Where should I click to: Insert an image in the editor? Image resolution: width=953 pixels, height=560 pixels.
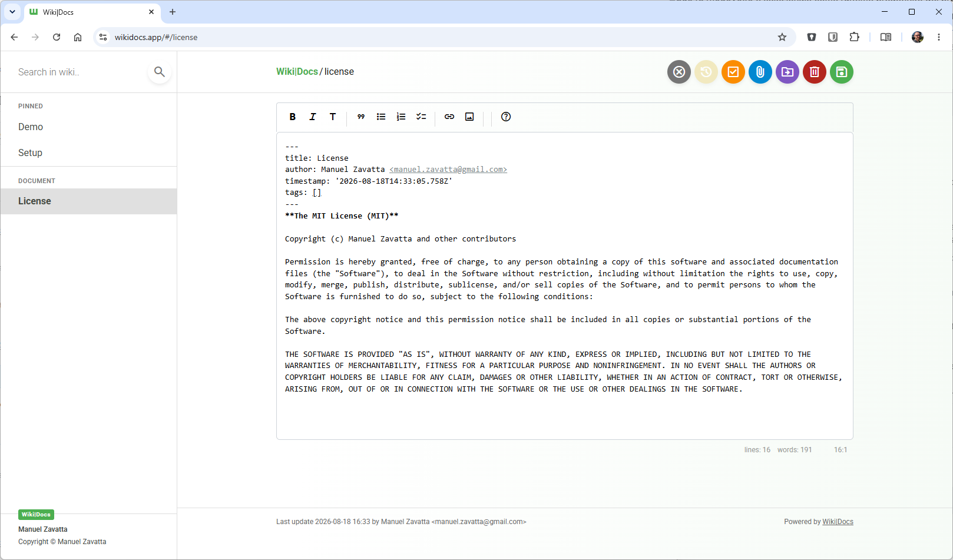coord(469,117)
